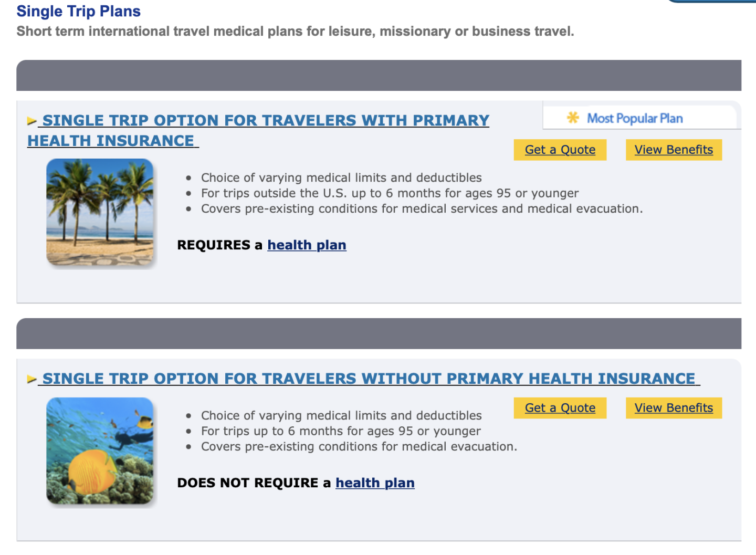Open the yellow fish snorkeling thumbnail
This screenshot has width=756, height=555.
100,451
